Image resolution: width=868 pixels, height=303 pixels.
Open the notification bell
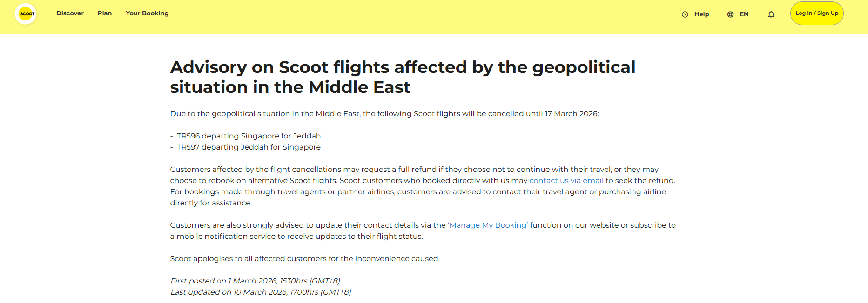[771, 14]
